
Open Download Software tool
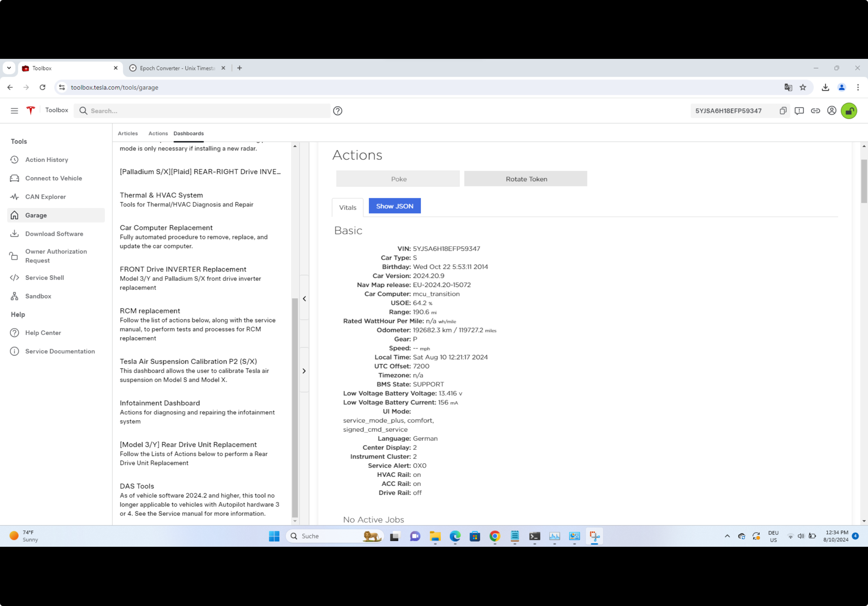(x=56, y=234)
